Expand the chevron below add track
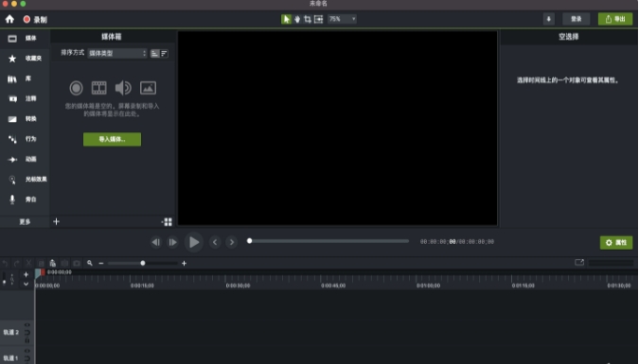Viewport: 639px width, 364px height. point(27,284)
